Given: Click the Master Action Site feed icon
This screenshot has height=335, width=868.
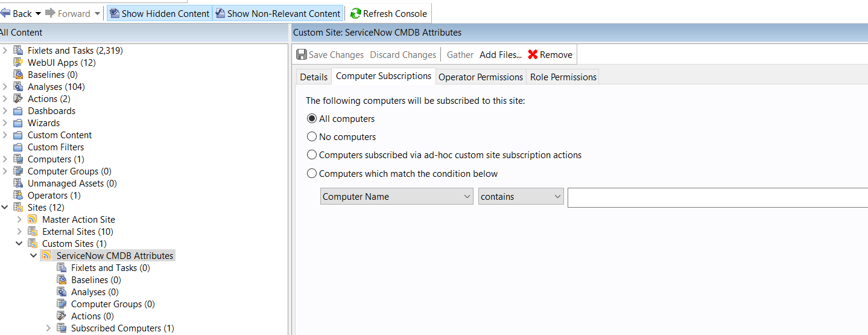Looking at the screenshot, I should click(33, 220).
